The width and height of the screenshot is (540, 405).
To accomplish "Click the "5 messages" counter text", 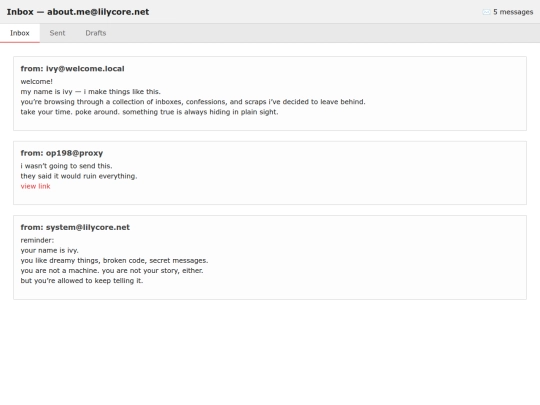I will (513, 12).
